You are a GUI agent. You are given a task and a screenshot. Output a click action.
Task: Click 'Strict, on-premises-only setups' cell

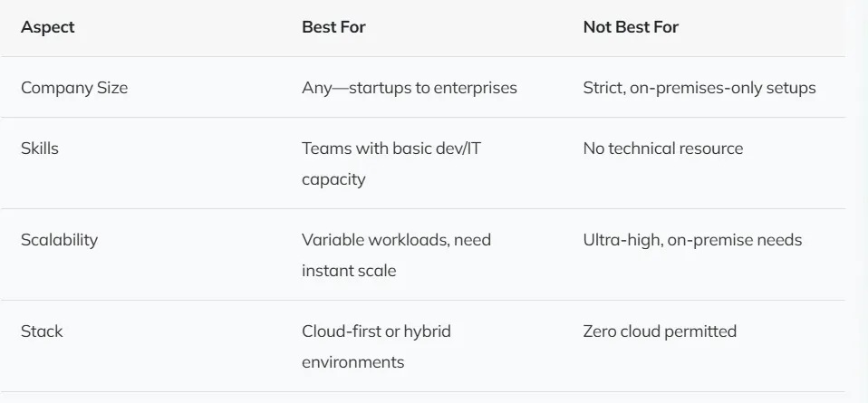699,88
